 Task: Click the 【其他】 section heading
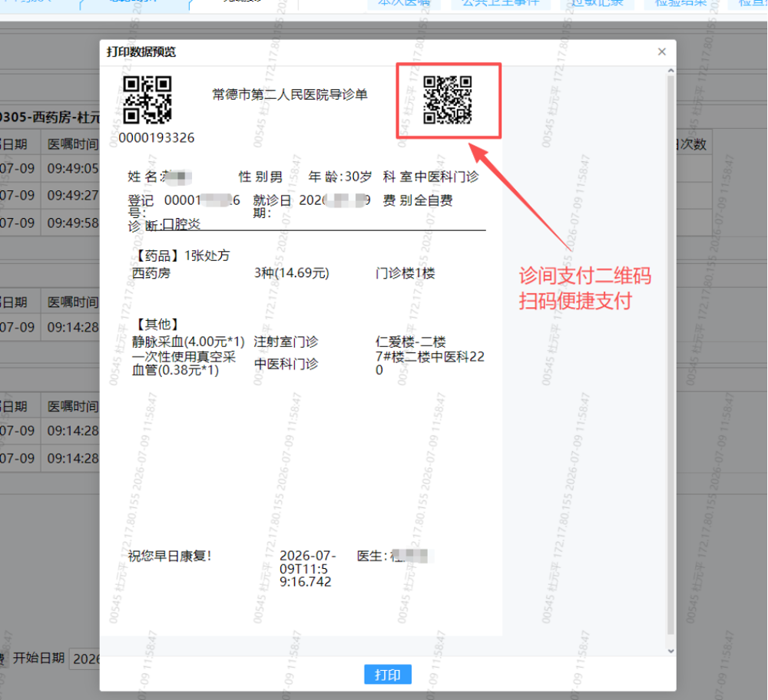pos(157,325)
